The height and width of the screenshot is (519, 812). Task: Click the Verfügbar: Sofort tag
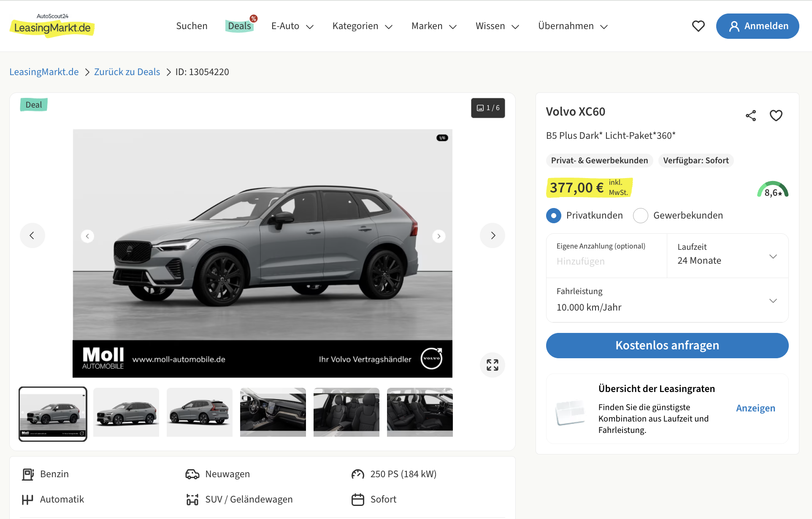(x=696, y=160)
